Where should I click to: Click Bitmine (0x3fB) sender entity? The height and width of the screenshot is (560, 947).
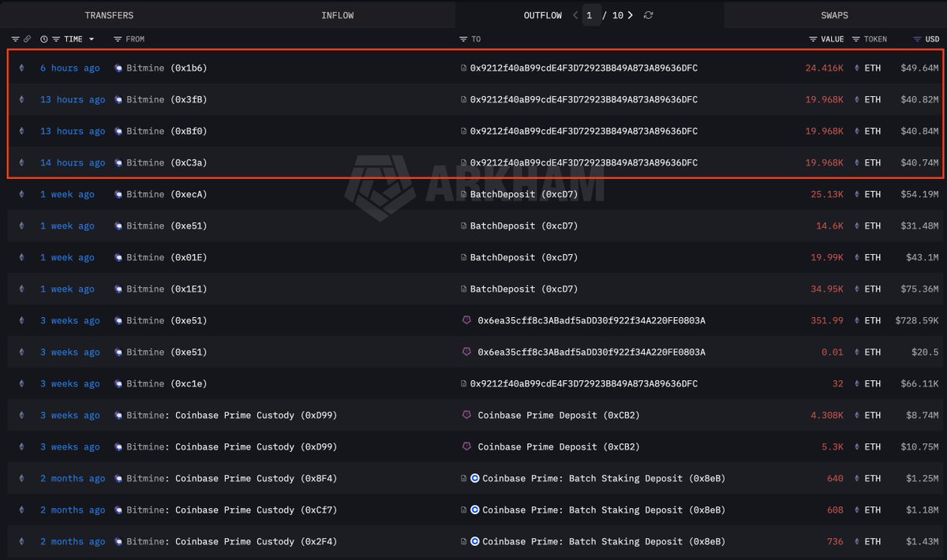pyautogui.click(x=167, y=99)
